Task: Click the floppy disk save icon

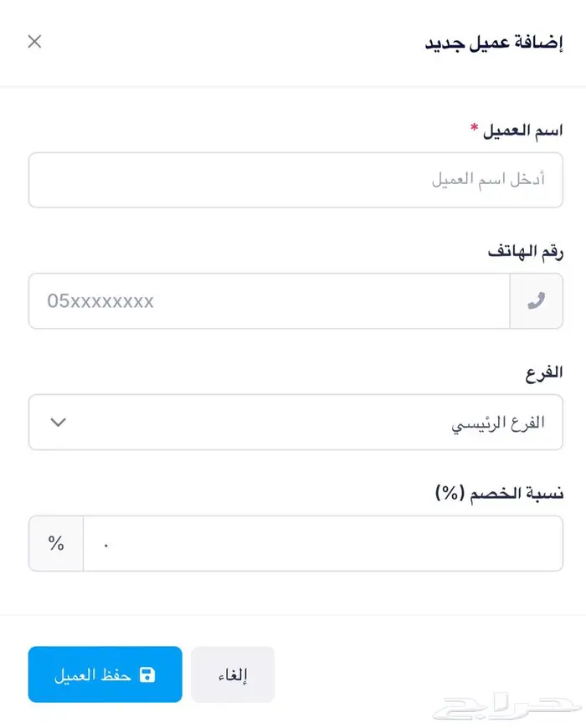Action: [x=147, y=674]
